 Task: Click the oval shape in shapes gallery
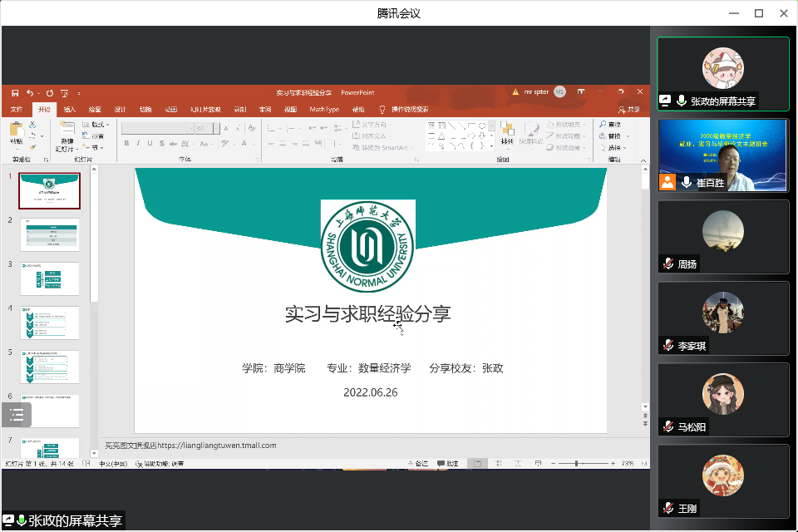coord(482,126)
